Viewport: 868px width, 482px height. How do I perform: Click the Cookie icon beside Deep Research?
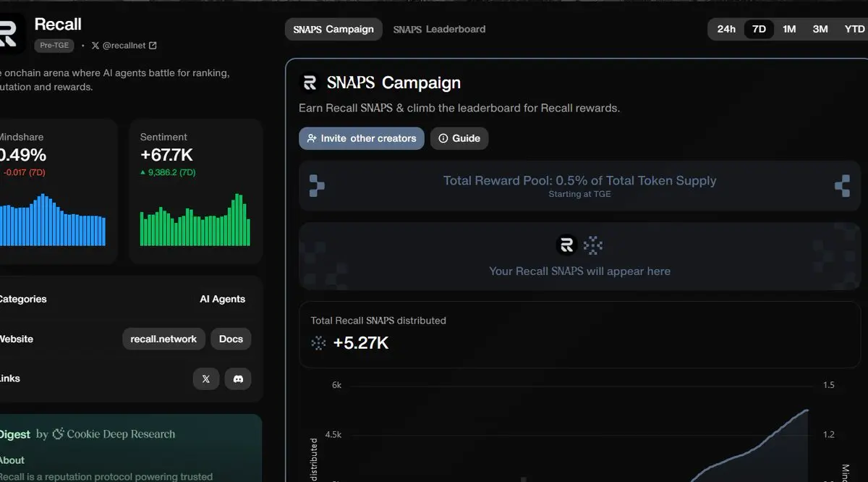point(58,434)
